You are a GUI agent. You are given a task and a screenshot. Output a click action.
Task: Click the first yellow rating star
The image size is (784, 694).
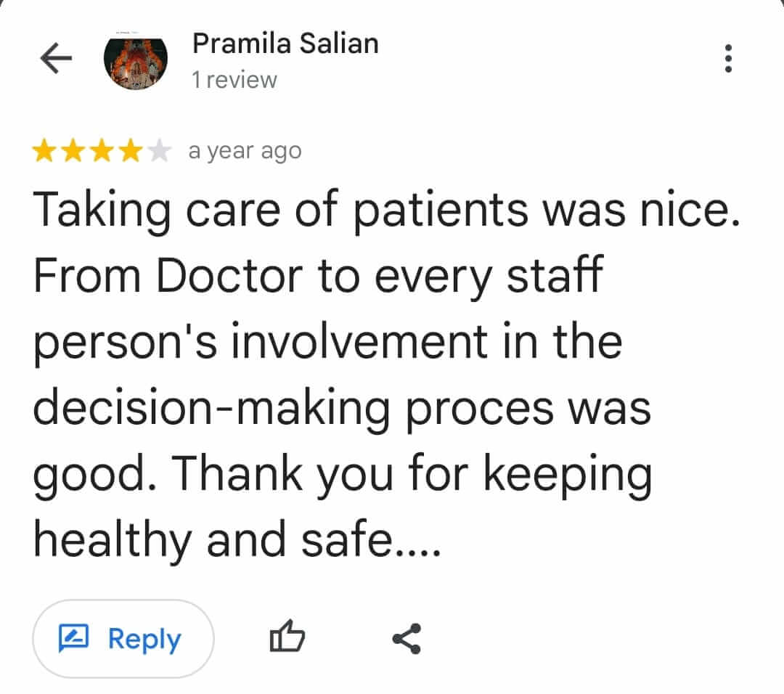(44, 152)
